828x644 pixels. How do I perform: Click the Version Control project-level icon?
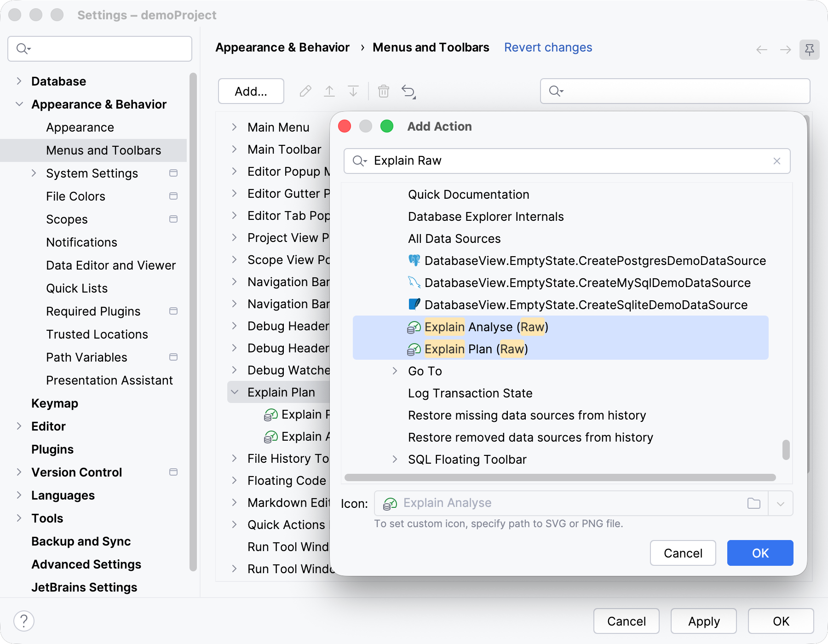click(173, 472)
